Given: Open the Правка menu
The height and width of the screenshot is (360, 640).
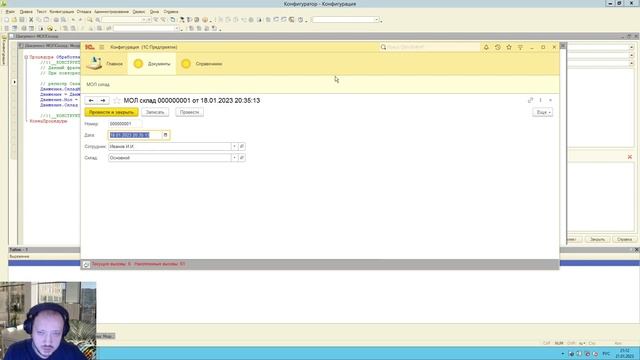Looking at the screenshot, I should pos(26,12).
